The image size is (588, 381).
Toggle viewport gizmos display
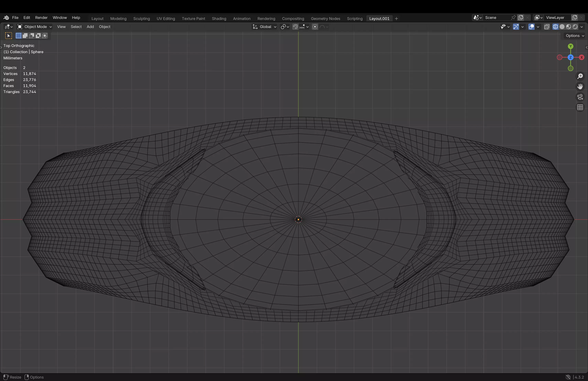[x=516, y=27]
